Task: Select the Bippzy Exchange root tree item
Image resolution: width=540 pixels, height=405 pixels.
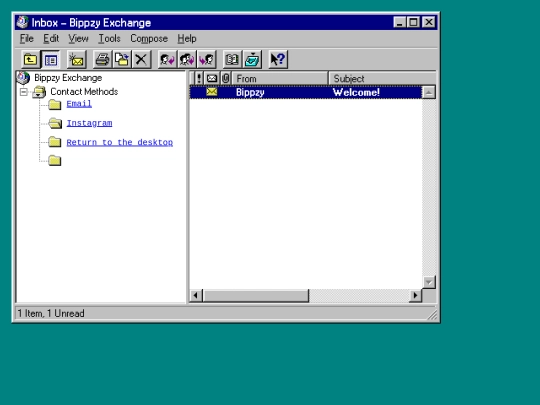Action: (68, 78)
